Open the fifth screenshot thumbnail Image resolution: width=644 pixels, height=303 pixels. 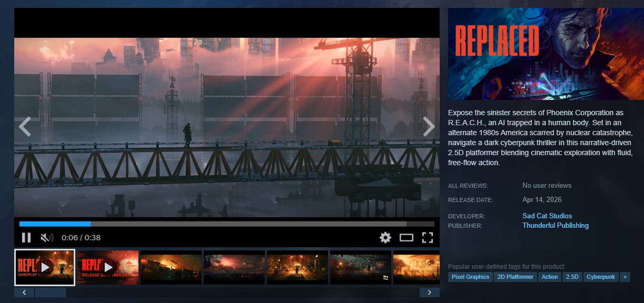click(298, 267)
